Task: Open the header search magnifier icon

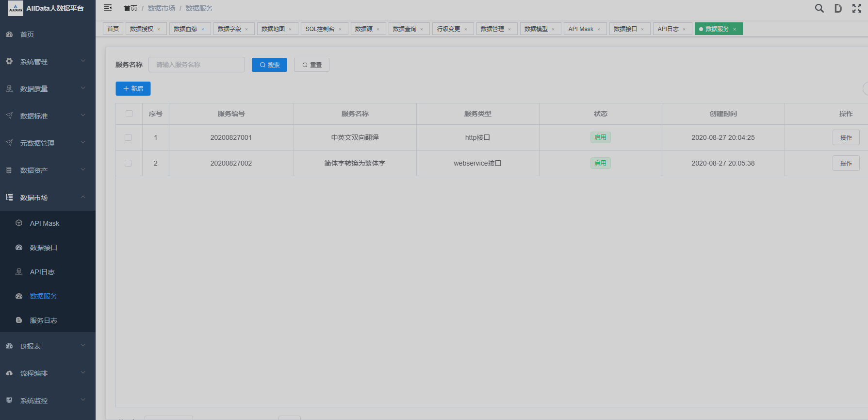Action: click(819, 8)
